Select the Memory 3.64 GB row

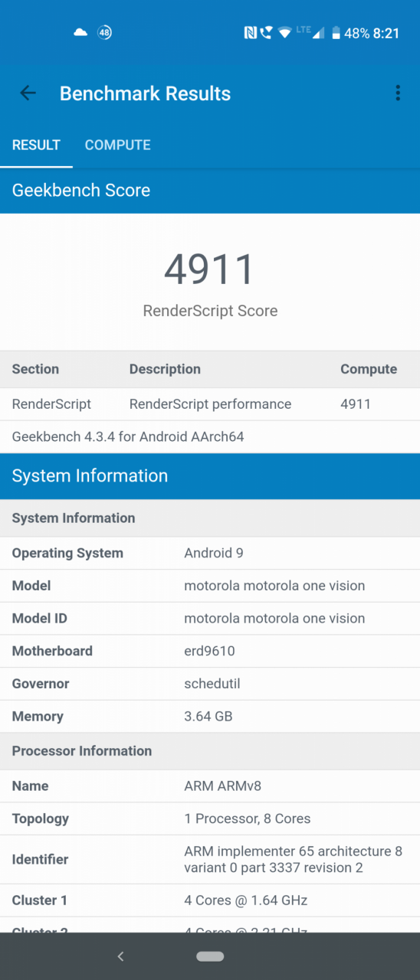click(210, 717)
